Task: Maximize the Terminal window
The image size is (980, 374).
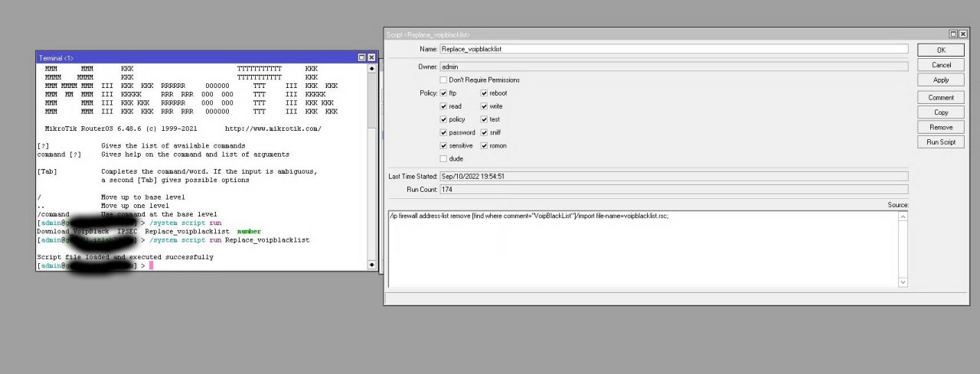Action: coord(362,57)
